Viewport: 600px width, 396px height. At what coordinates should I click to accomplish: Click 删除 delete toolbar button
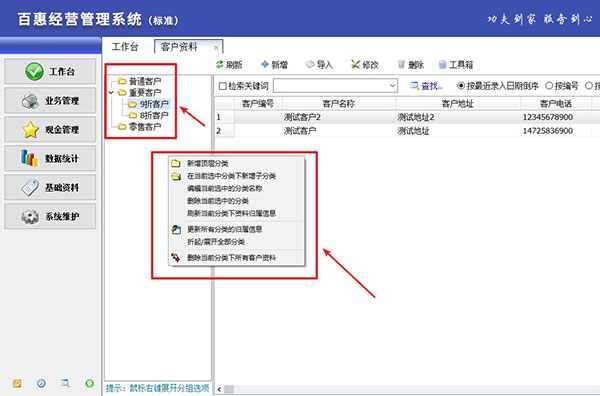pyautogui.click(x=410, y=65)
